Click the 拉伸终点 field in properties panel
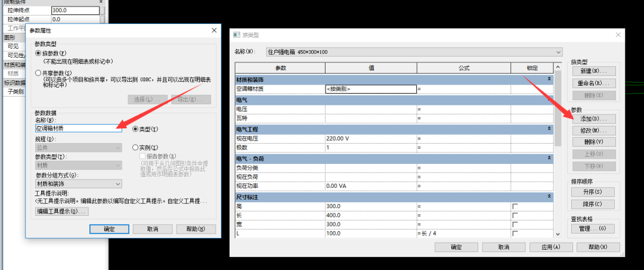Viewport: 644px width, 270px height. coord(76,10)
